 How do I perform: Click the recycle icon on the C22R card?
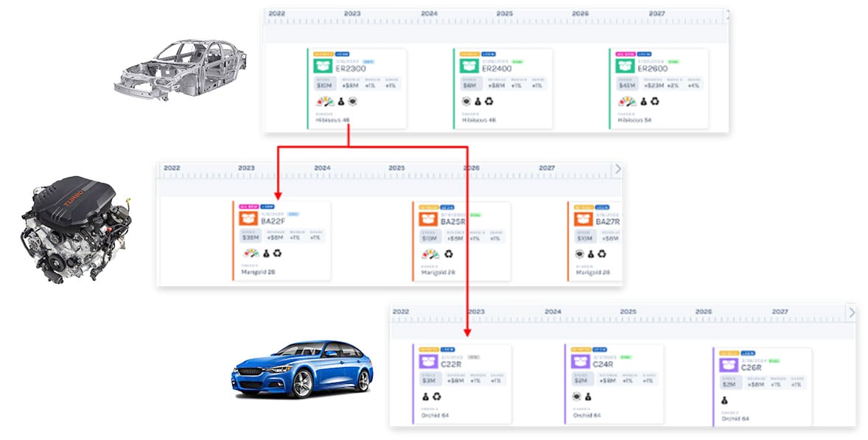437,397
